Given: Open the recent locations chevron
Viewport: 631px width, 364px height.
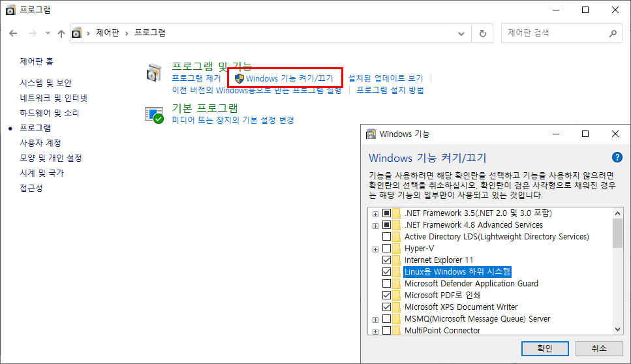Looking at the screenshot, I should (48, 33).
